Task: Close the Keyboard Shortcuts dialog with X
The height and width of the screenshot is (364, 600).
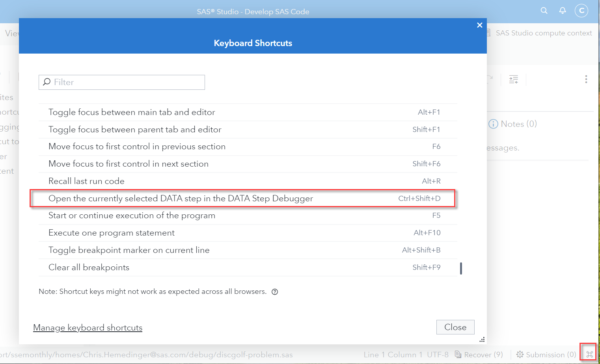Action: tap(480, 25)
